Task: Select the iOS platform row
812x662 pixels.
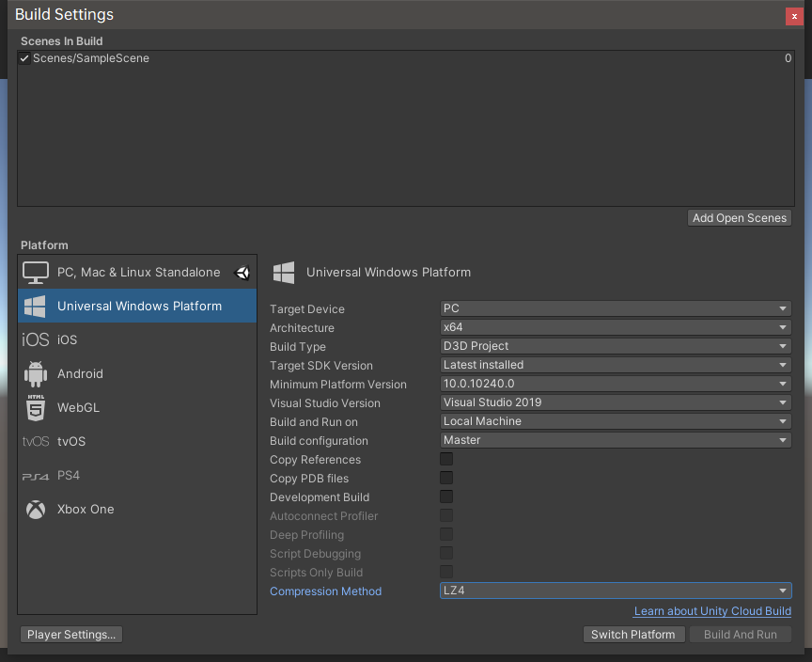Action: point(137,339)
